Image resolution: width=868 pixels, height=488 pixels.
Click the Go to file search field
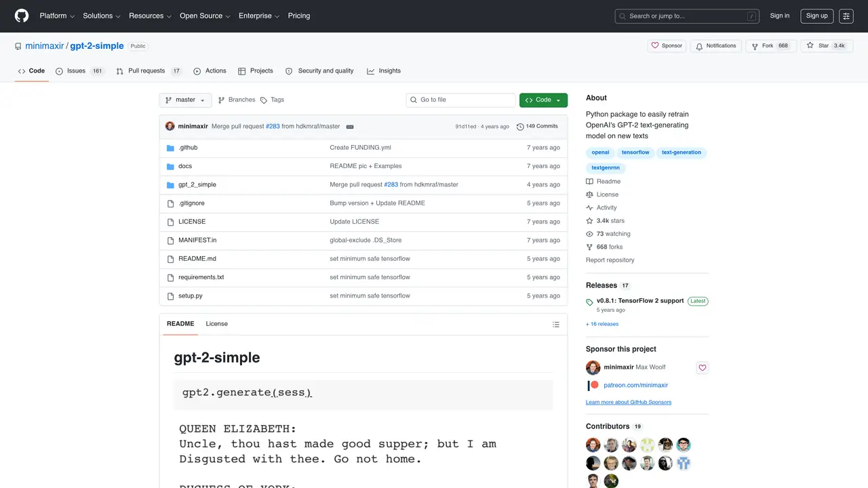[x=461, y=100]
